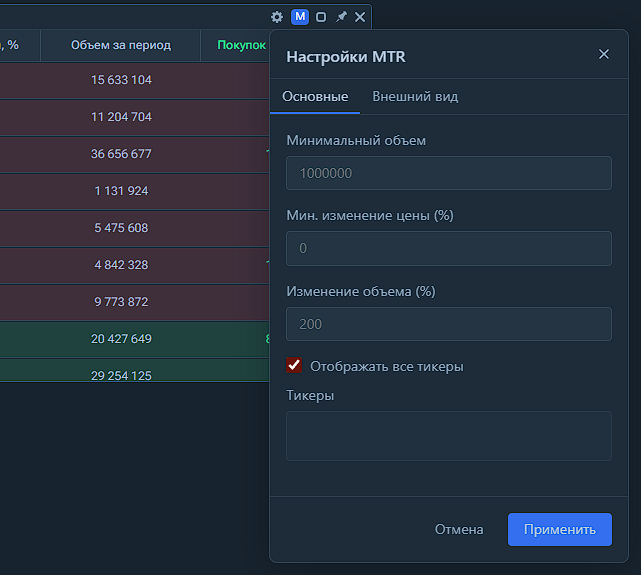The height and width of the screenshot is (575, 641).
Task: Click the Тикеры text area
Action: pyautogui.click(x=448, y=436)
